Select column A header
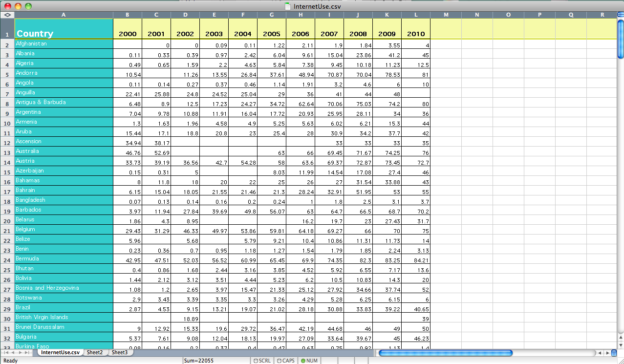Screen dimensions: 624x364 click(x=64, y=15)
